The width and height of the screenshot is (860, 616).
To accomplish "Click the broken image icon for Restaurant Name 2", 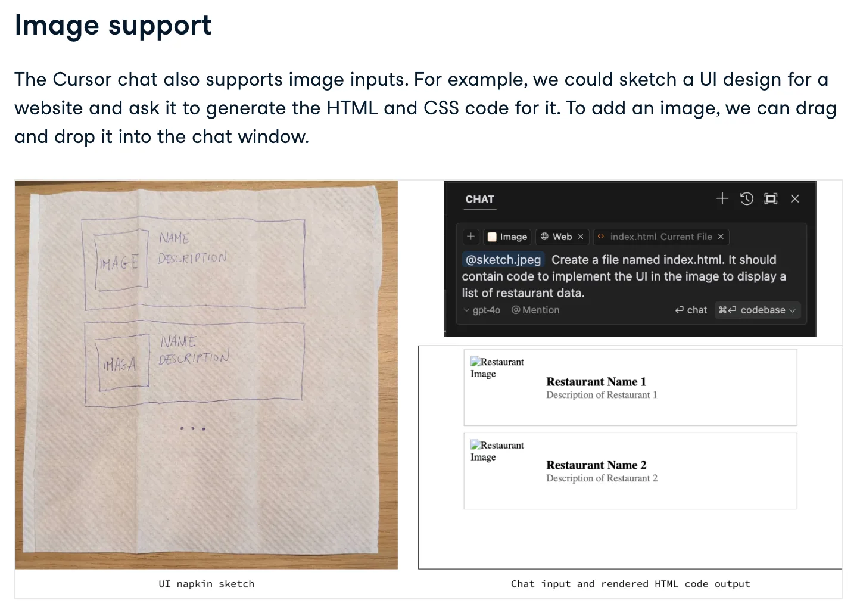I will (x=475, y=445).
